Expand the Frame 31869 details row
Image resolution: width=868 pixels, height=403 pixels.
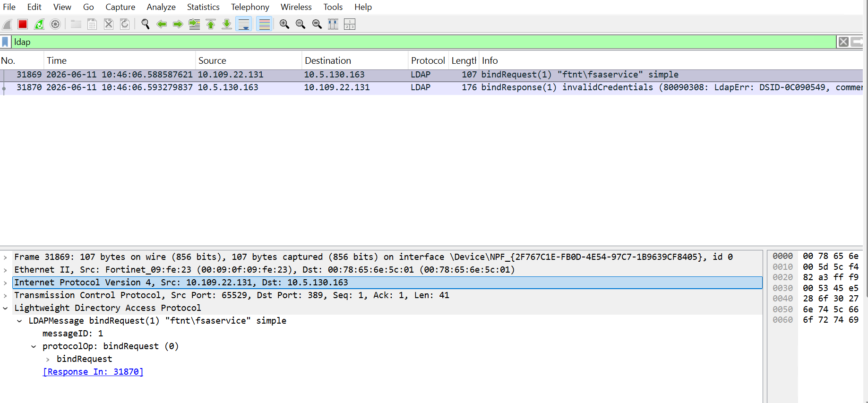[5, 257]
